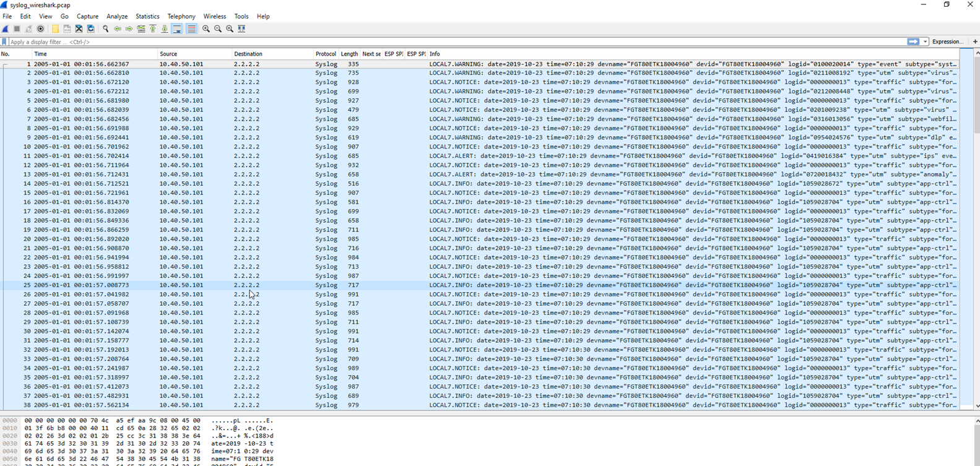980x466 pixels.
Task: Jump to the last packet
Action: [165, 28]
